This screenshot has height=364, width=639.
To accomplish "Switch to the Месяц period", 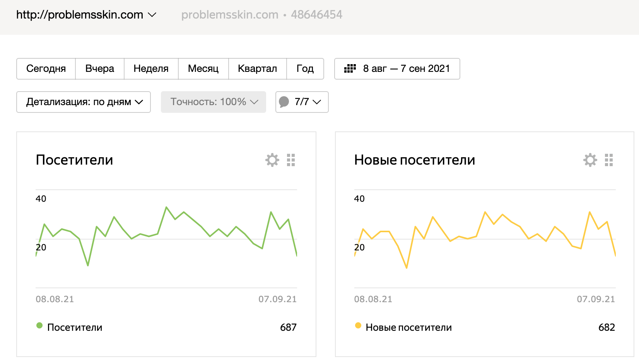I will point(203,69).
